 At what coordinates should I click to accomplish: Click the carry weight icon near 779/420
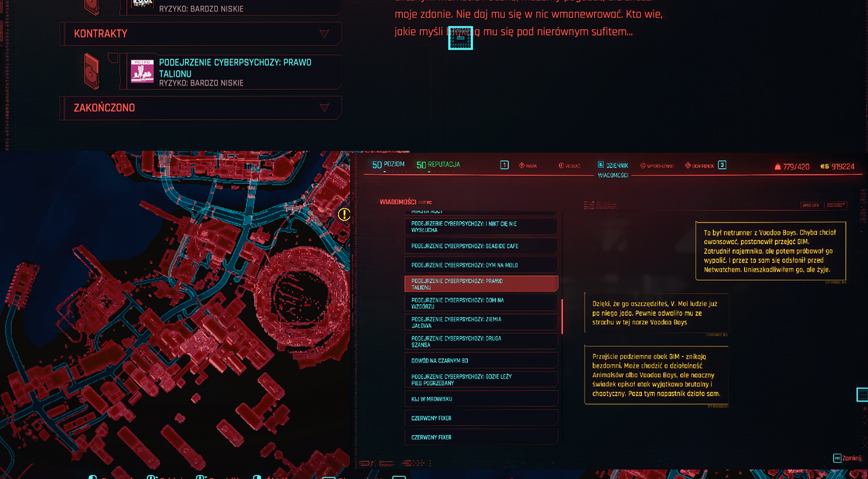777,167
